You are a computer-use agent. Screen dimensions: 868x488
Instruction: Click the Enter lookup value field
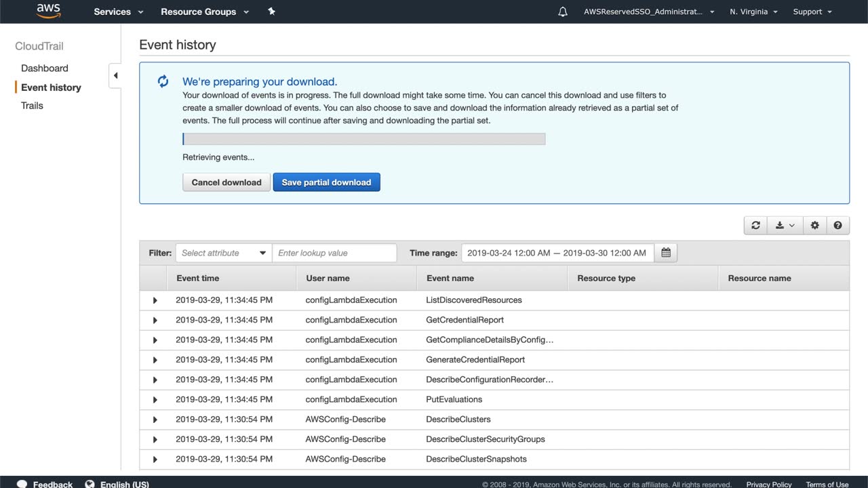(334, 253)
